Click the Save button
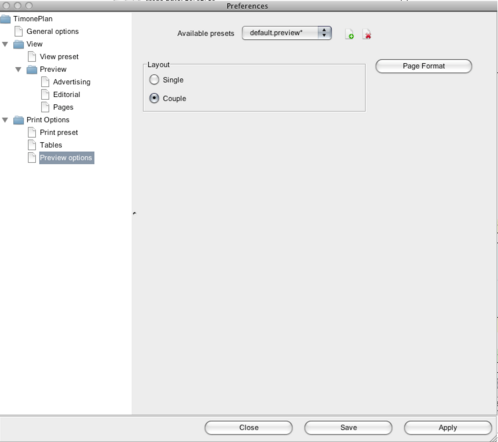498x442 pixels. [x=348, y=428]
